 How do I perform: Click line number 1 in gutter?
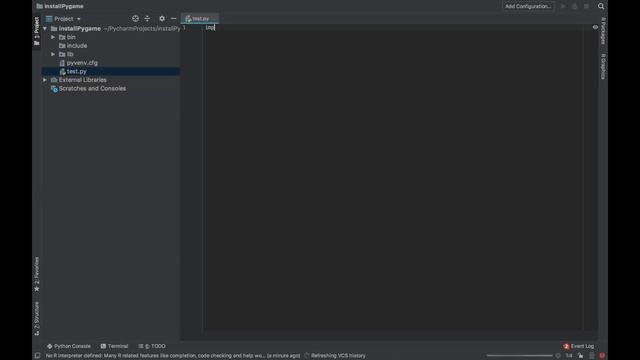tap(184, 27)
